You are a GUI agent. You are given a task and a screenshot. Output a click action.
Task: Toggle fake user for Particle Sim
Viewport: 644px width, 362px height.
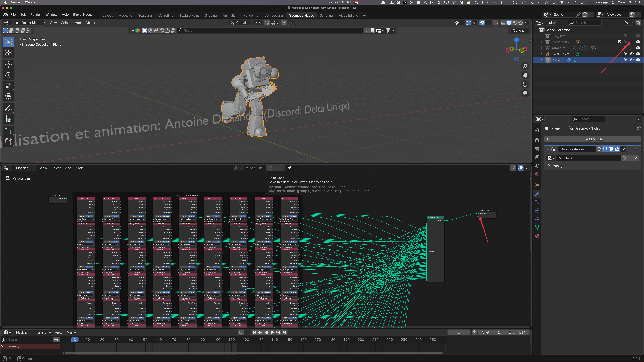(x=624, y=158)
